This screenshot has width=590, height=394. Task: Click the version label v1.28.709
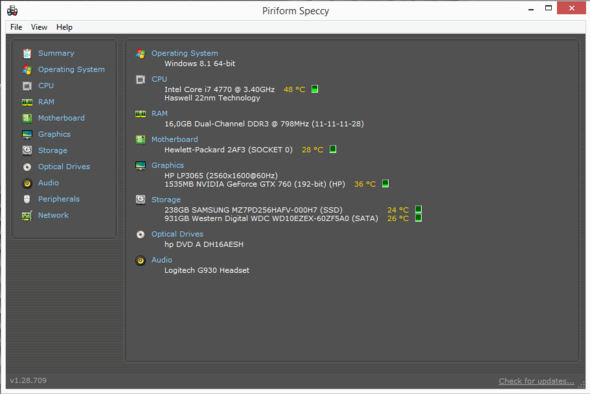[28, 380]
